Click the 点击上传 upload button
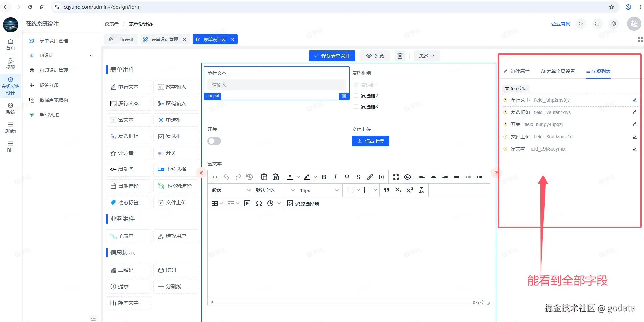The height and width of the screenshot is (322, 644). (371, 141)
